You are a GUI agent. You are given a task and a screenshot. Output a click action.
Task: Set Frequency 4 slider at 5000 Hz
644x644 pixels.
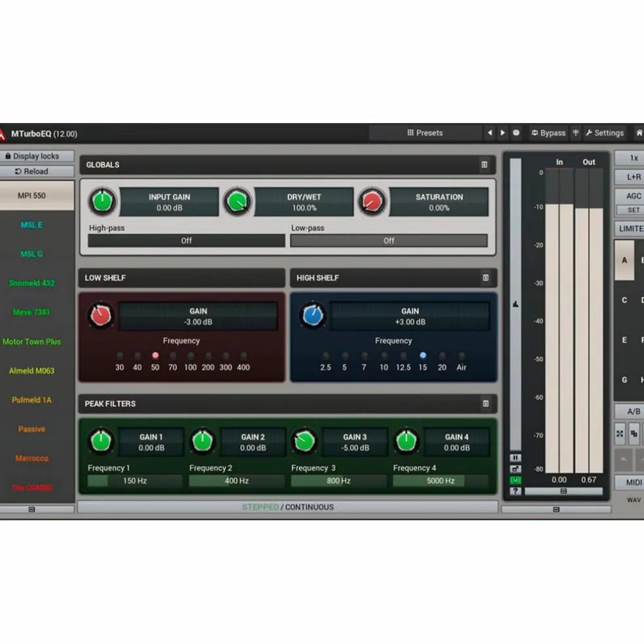point(440,480)
